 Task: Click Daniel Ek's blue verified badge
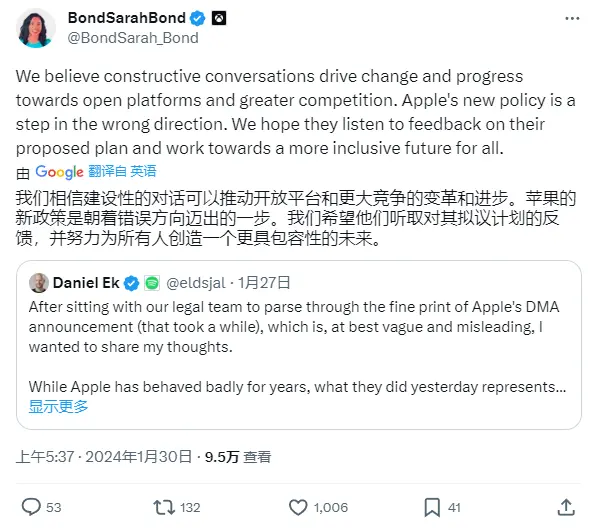coord(132,283)
